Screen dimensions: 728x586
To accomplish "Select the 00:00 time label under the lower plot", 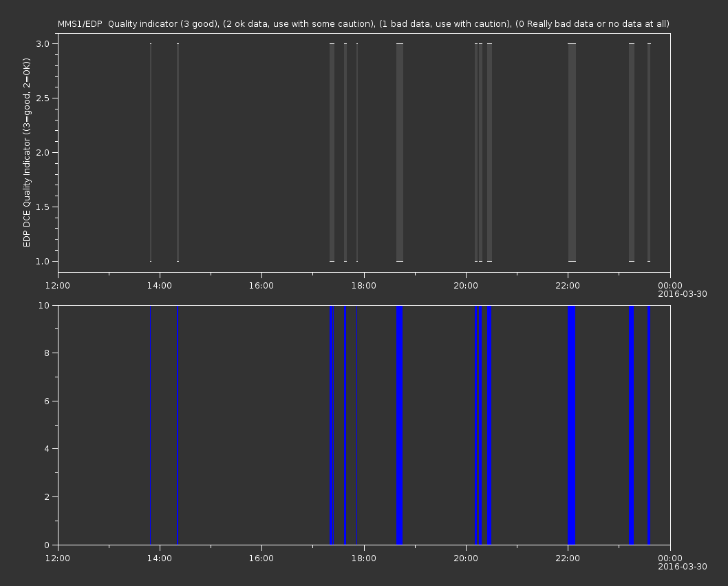I will (670, 558).
